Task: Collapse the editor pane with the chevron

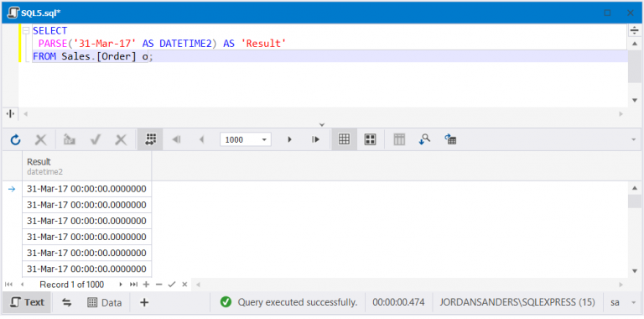Action: [322, 124]
